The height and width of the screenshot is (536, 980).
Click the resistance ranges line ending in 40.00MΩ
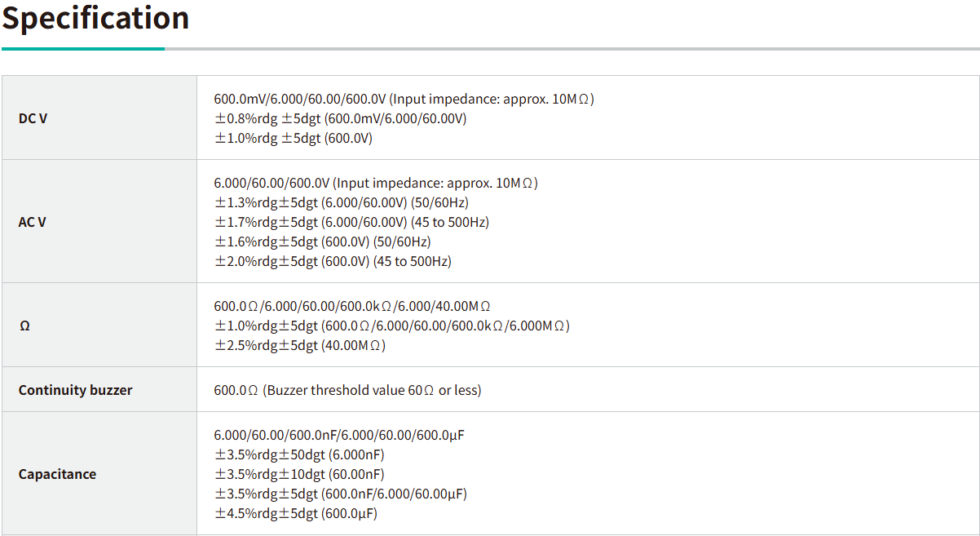coord(352,306)
